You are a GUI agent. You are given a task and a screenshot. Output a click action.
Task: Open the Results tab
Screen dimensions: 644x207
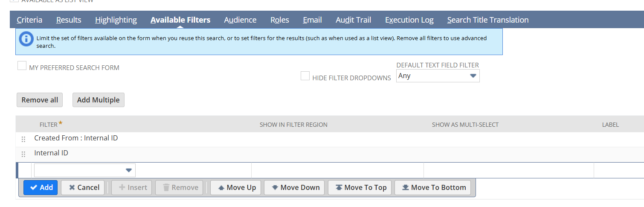(69, 20)
